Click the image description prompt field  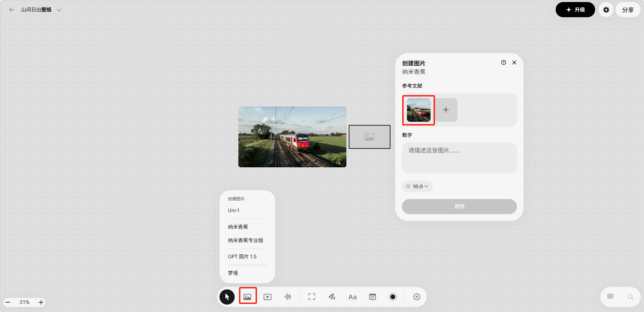459,158
